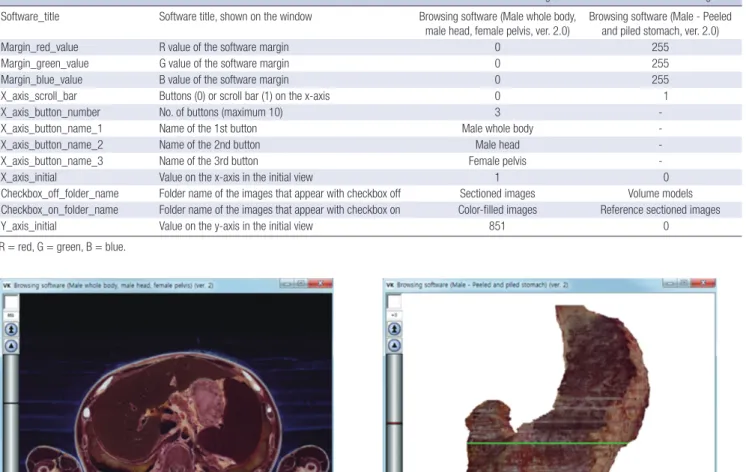This screenshot has width=746, height=472.
Task: Click y-axis value field in stomach window
Action: pos(394,315)
